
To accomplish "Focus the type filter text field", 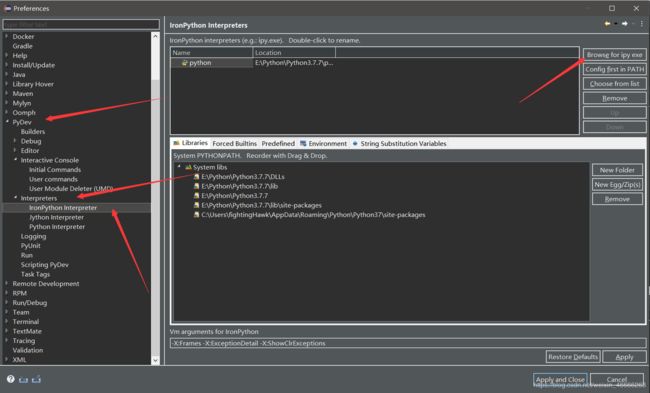I will 81,24.
